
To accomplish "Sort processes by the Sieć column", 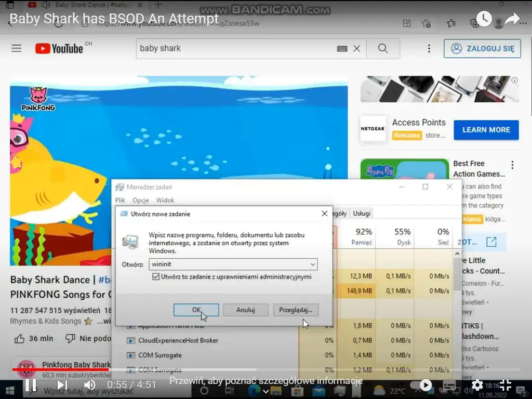I will click(x=433, y=236).
